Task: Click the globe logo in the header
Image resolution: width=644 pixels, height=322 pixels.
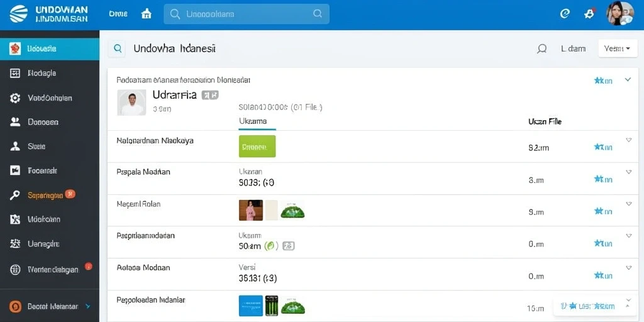Action: [18, 14]
